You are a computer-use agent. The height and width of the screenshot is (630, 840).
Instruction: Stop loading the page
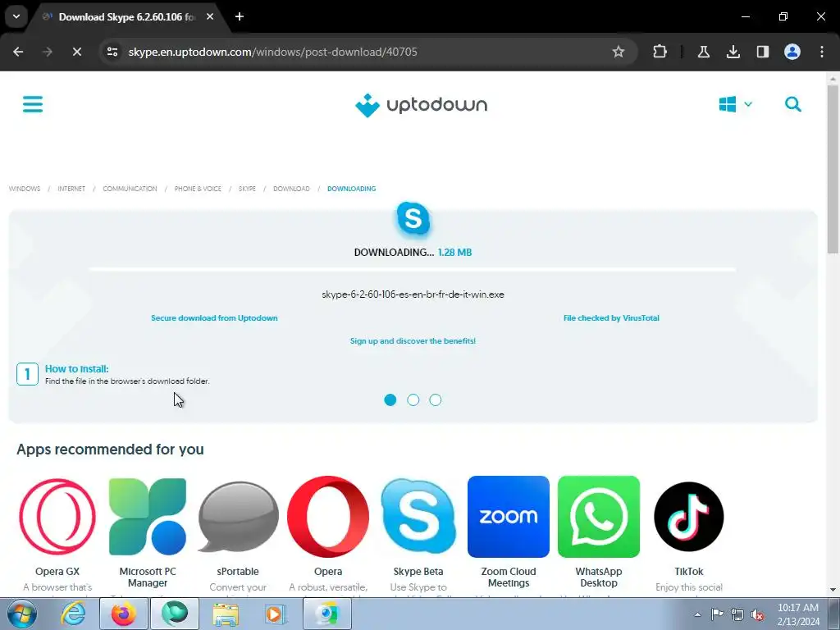[x=76, y=52]
